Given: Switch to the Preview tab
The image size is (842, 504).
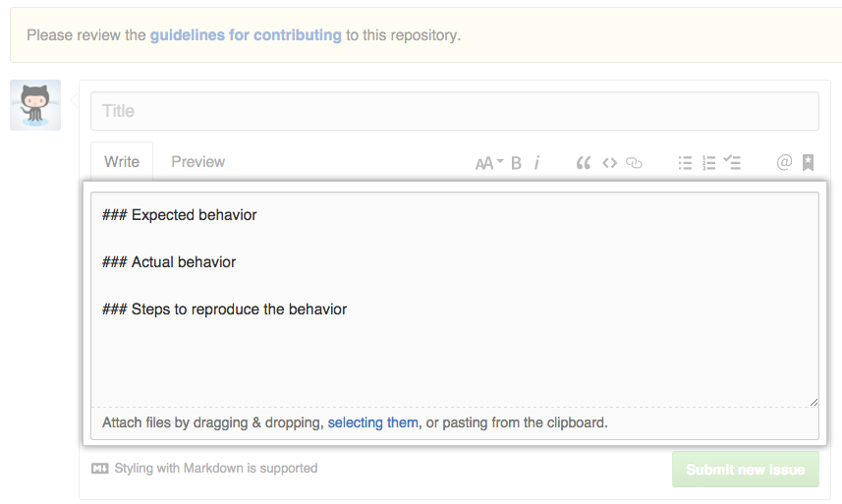Looking at the screenshot, I should point(197,162).
